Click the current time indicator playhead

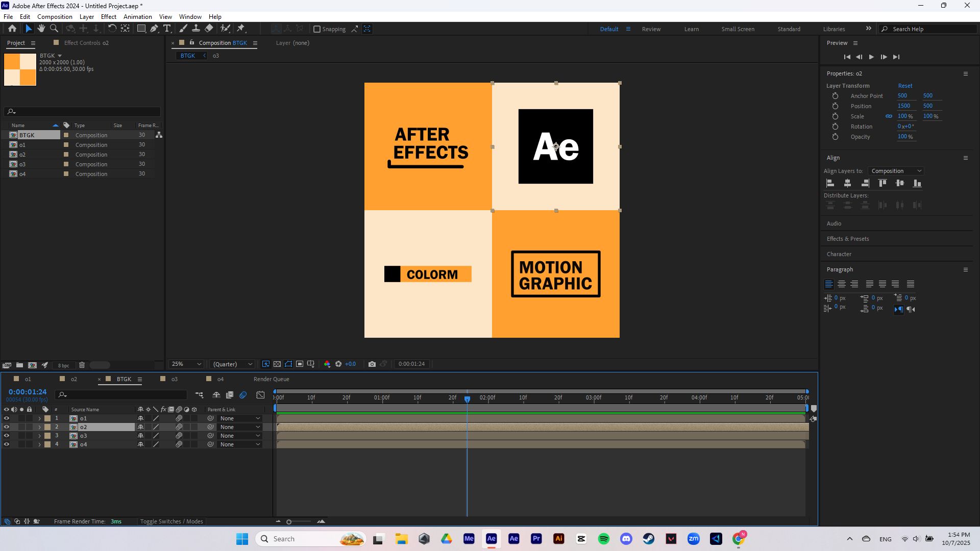tap(467, 399)
